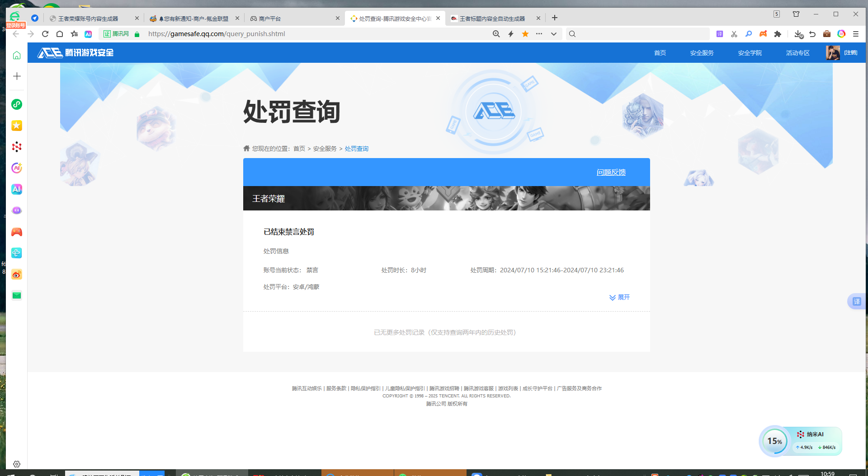
Task: Bookmark this page with the star icon
Action: 525,34
